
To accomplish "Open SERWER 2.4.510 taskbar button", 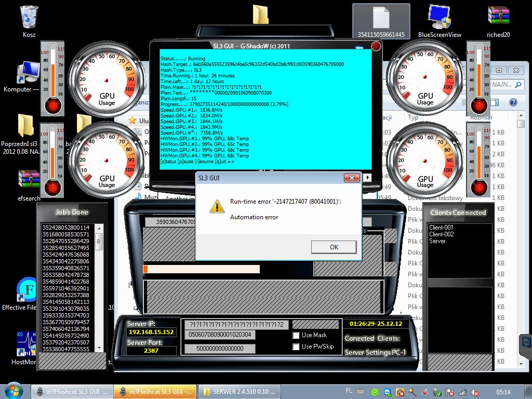I will (x=239, y=392).
